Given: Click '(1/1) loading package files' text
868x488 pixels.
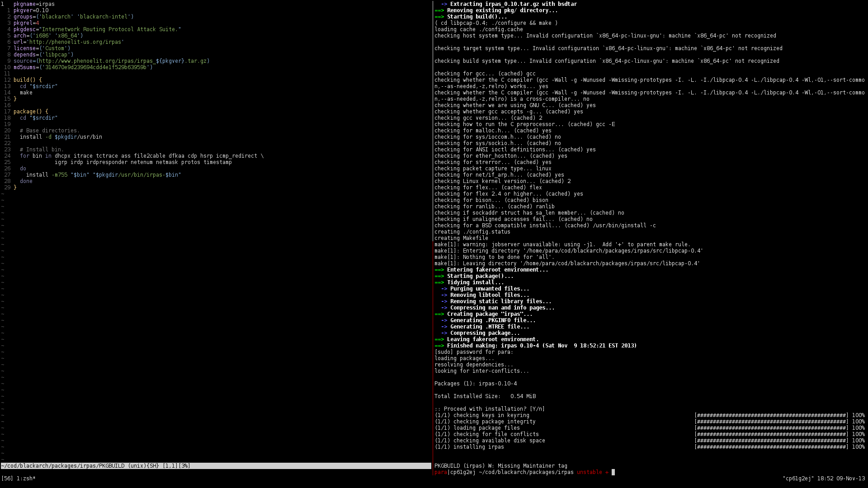Looking at the screenshot, I should tap(477, 428).
